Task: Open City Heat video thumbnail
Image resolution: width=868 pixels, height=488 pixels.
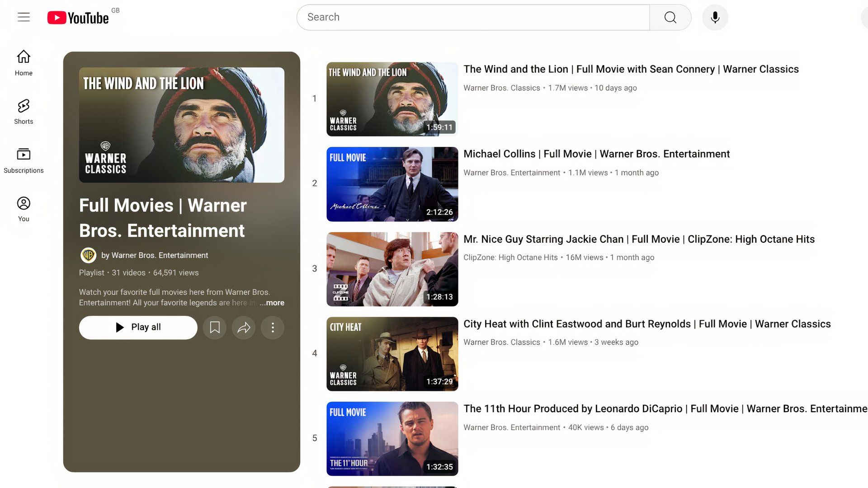Action: (x=392, y=354)
